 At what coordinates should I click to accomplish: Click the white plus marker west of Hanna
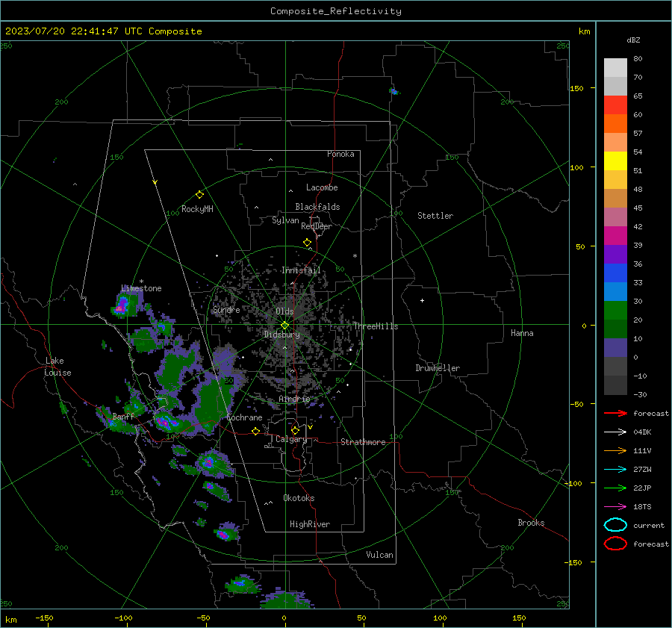pos(422,300)
